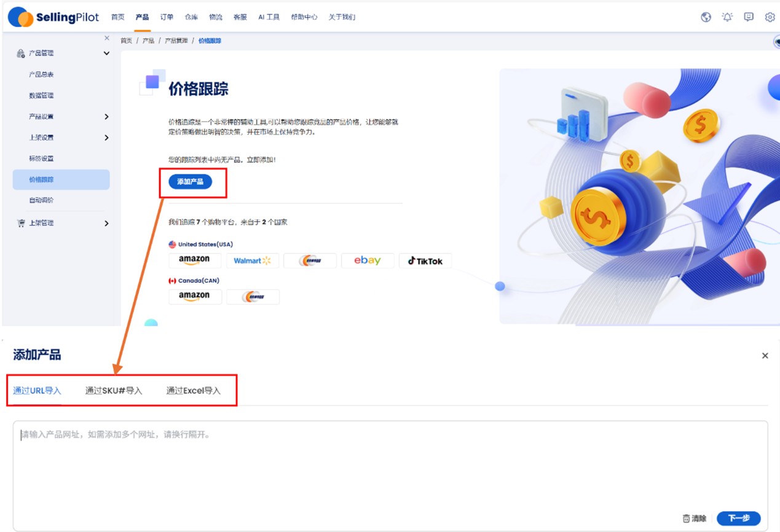The width and height of the screenshot is (780, 532).
Task: Click the 下一步 button
Action: click(x=739, y=518)
